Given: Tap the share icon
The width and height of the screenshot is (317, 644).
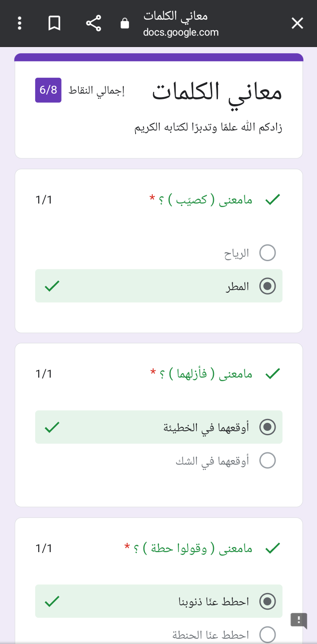Looking at the screenshot, I should tap(93, 23).
